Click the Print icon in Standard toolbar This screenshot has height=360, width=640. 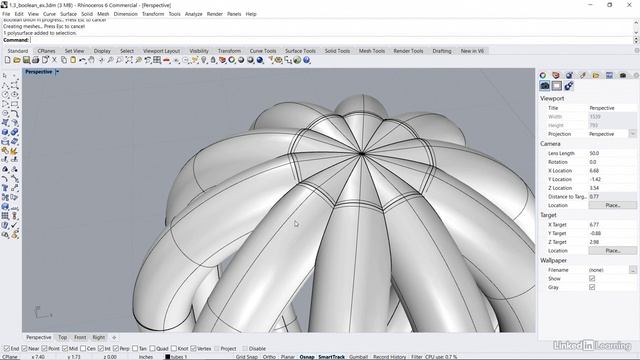36,60
